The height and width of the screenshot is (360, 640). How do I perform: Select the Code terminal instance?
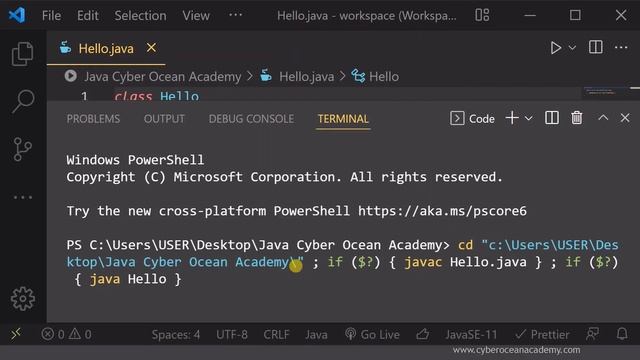[472, 118]
